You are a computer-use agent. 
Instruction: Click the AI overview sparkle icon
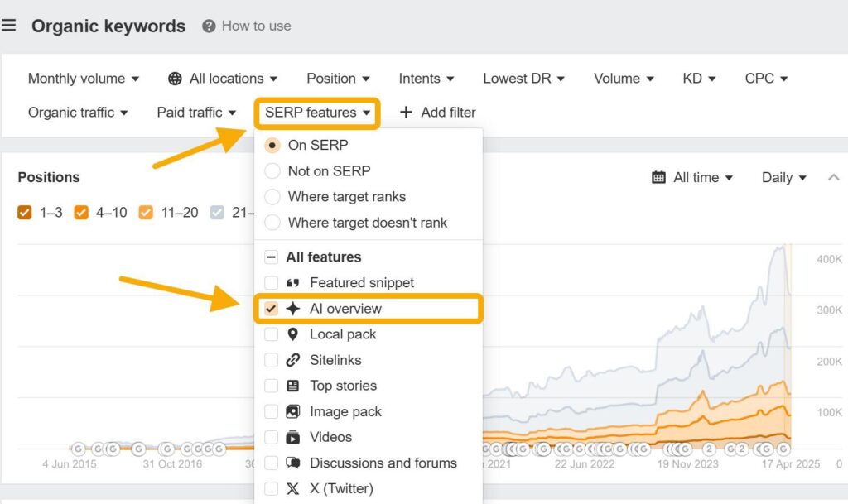pyautogui.click(x=293, y=309)
